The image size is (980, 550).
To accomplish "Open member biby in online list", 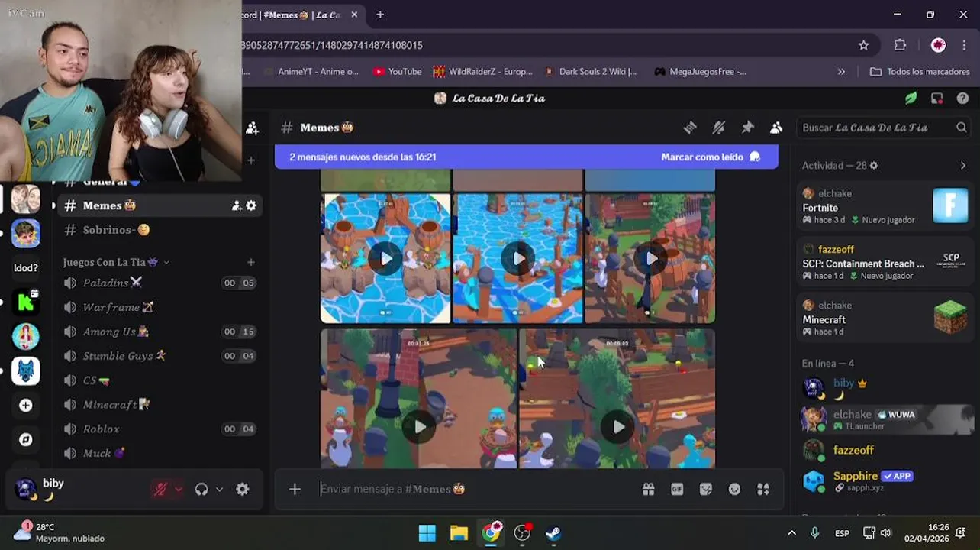I will pos(885,388).
